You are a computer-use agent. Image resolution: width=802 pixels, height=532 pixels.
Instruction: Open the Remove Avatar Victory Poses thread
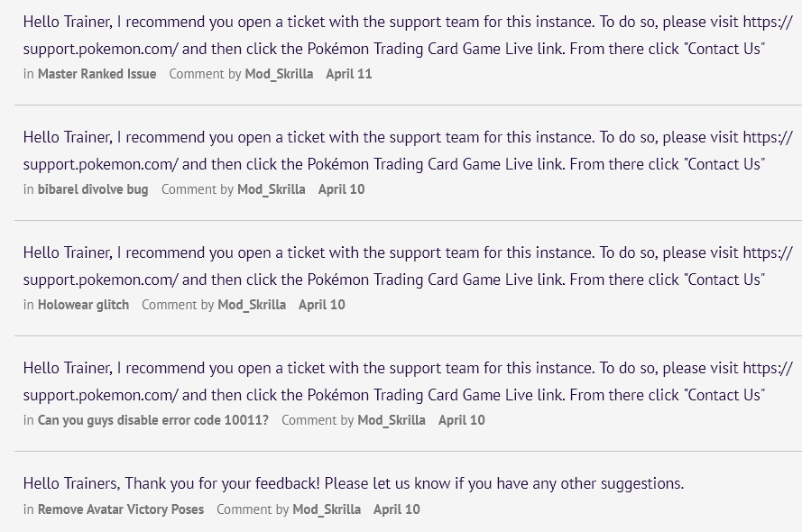point(121,509)
